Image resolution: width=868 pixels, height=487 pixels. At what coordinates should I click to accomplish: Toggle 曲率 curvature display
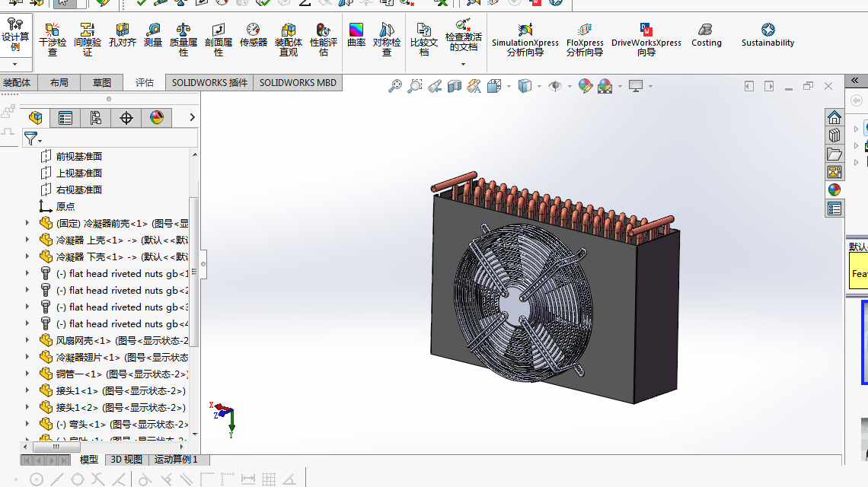(356, 34)
